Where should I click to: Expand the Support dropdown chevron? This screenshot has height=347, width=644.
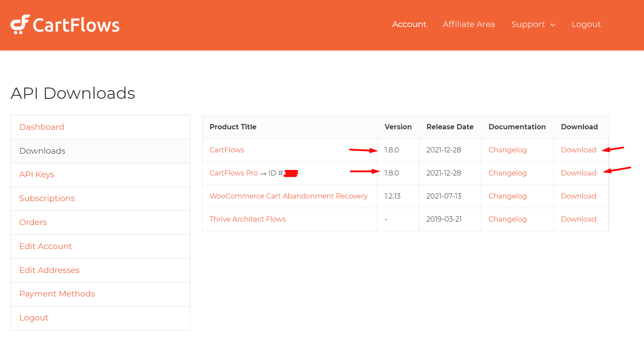pyautogui.click(x=553, y=25)
